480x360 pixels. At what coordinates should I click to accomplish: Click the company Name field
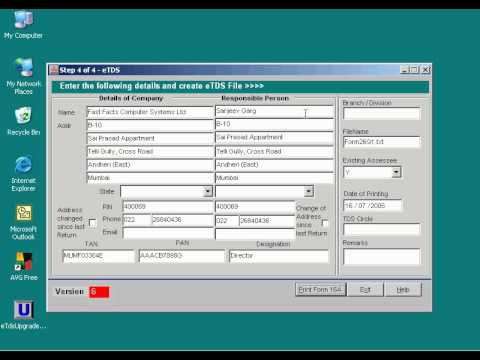(149, 112)
